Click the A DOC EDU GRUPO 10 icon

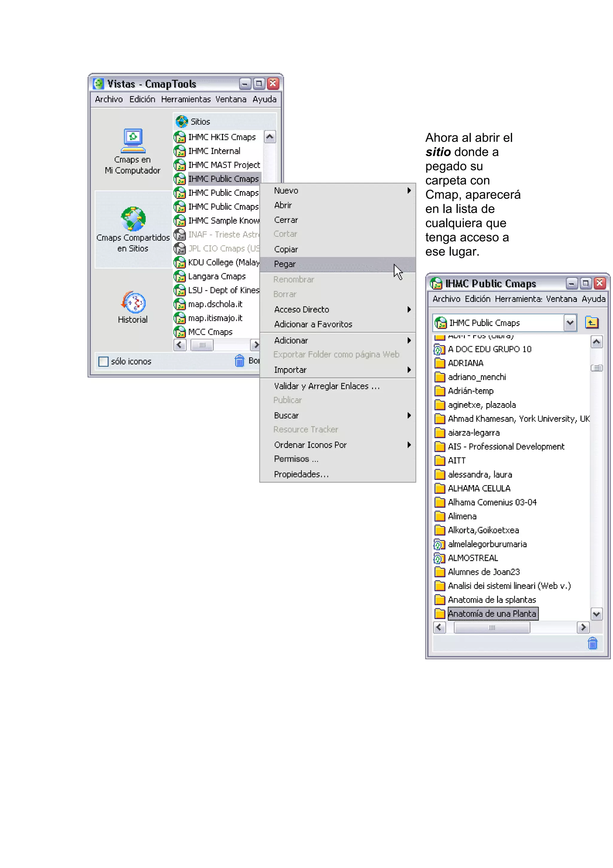coord(439,349)
